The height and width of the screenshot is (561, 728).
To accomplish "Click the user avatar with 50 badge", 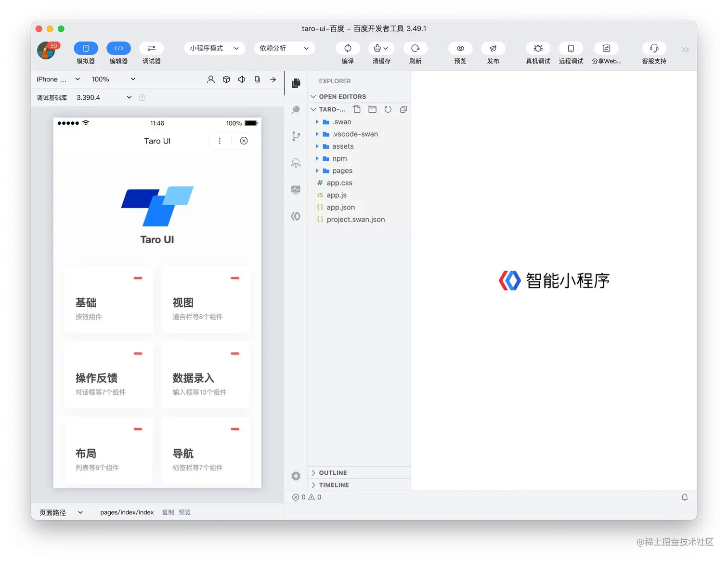I will 46,51.
